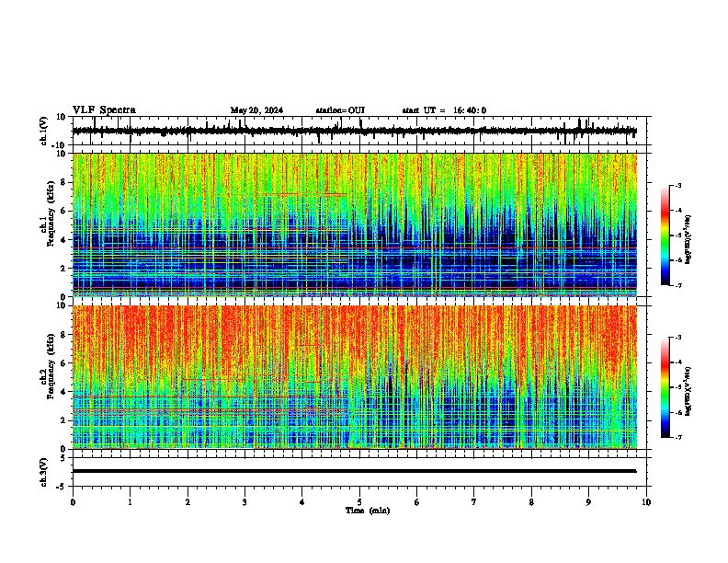Click the "3" tick on Time axis
This screenshot has height=563, width=728.
coord(245,502)
